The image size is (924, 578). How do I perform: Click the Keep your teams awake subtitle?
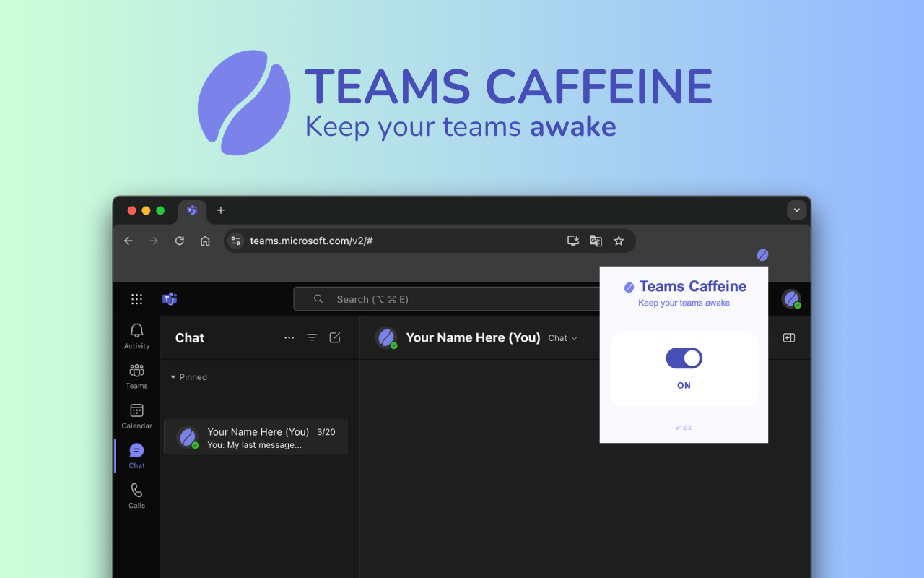684,303
